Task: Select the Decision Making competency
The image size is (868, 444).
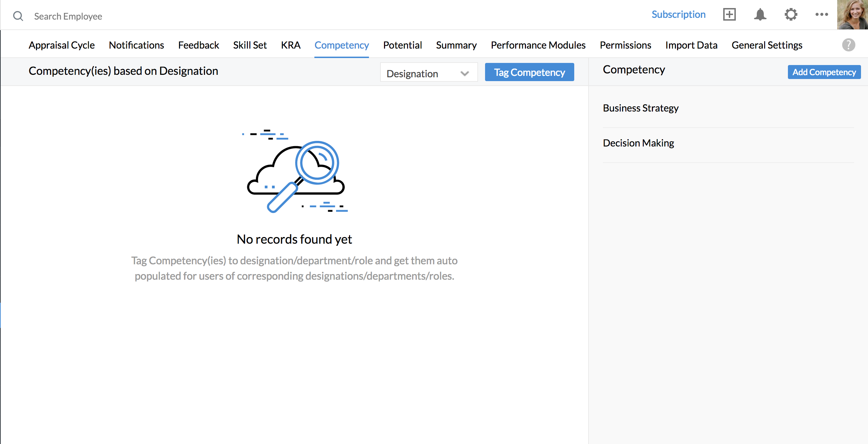Action: tap(638, 143)
